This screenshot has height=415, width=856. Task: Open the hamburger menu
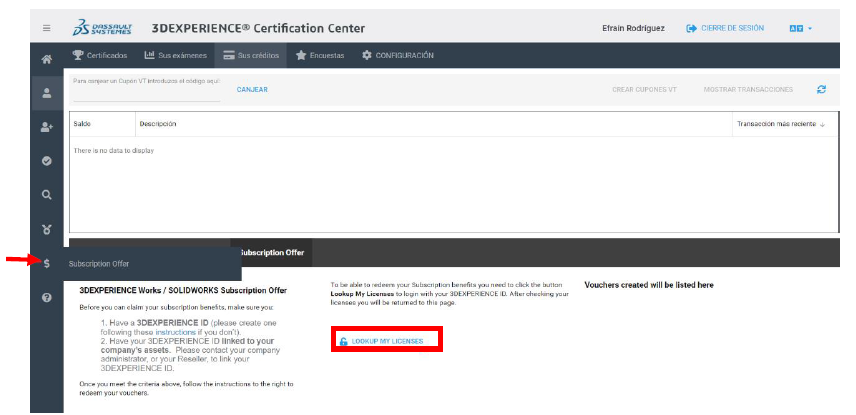pyautogui.click(x=47, y=28)
